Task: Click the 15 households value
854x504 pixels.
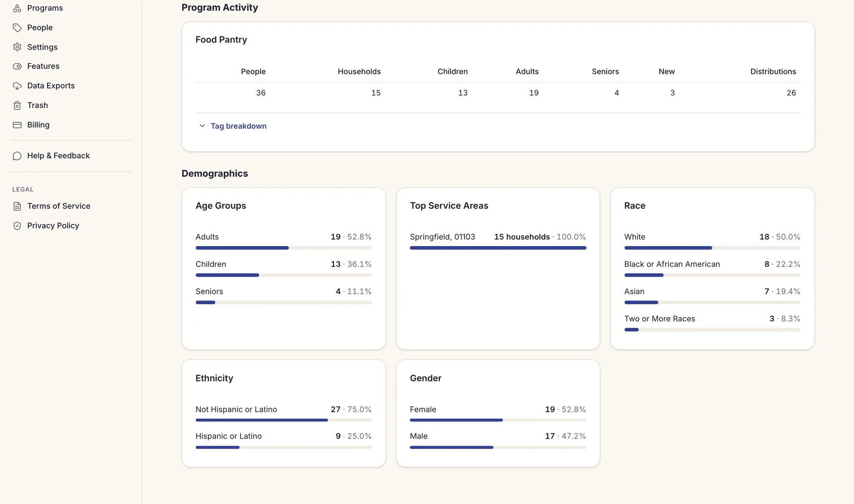Action: coord(522,237)
